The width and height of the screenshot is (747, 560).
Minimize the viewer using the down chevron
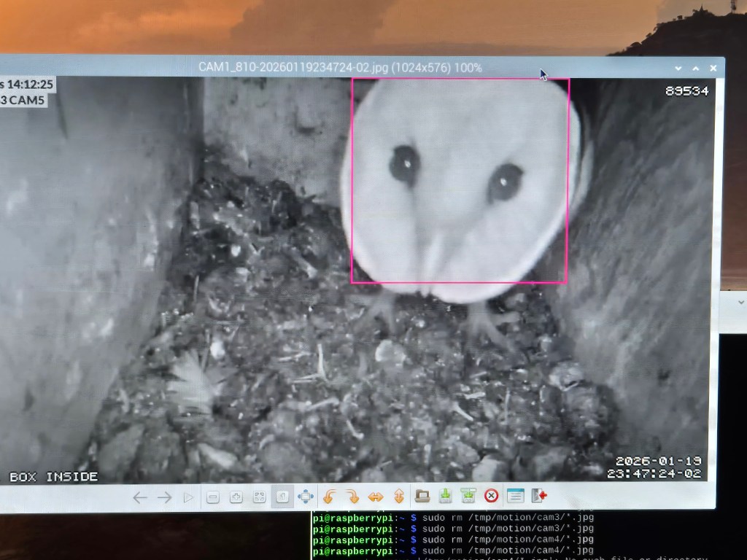[679, 68]
